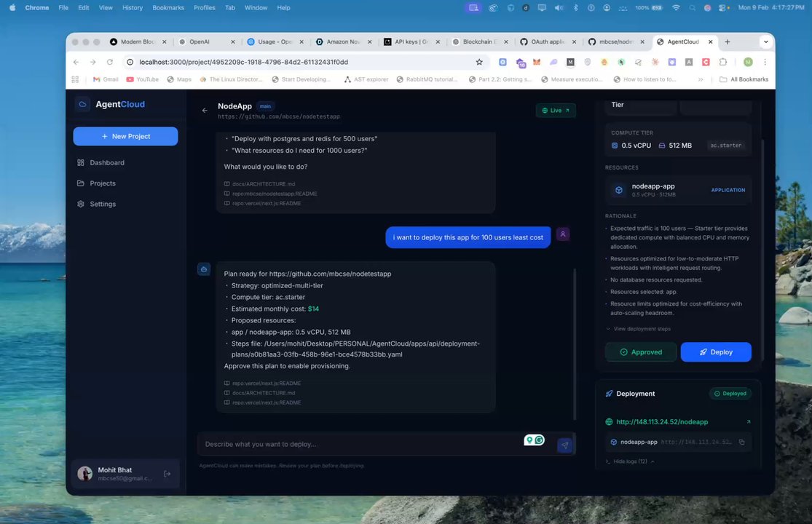Viewport: 812px width, 524px height.
Task: Reload the page with the refresh icon
Action: (x=110, y=62)
